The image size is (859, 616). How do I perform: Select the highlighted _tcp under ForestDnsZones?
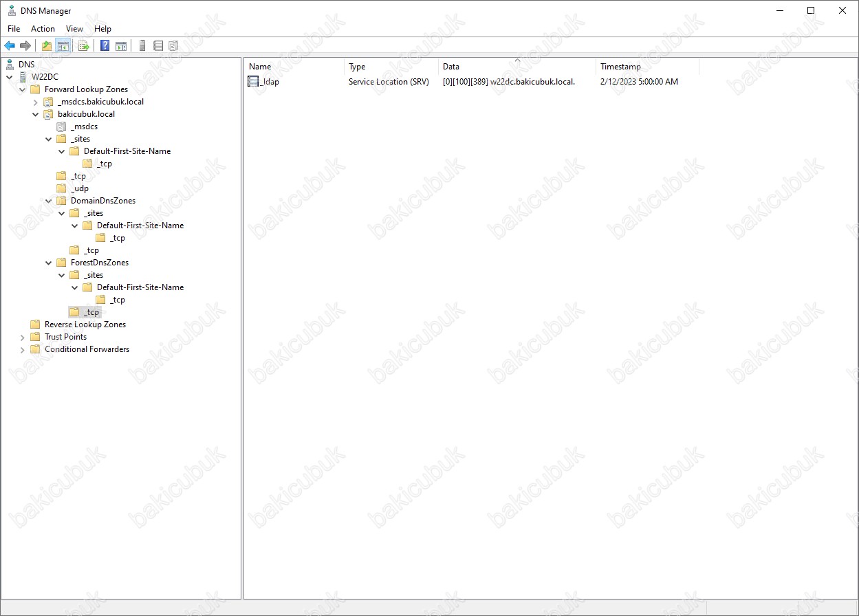point(91,312)
